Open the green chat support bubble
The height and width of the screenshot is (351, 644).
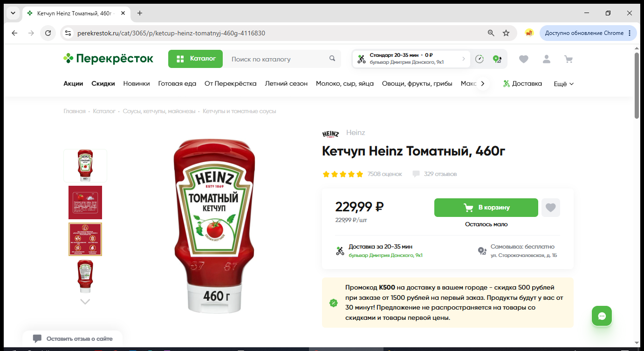click(x=602, y=316)
